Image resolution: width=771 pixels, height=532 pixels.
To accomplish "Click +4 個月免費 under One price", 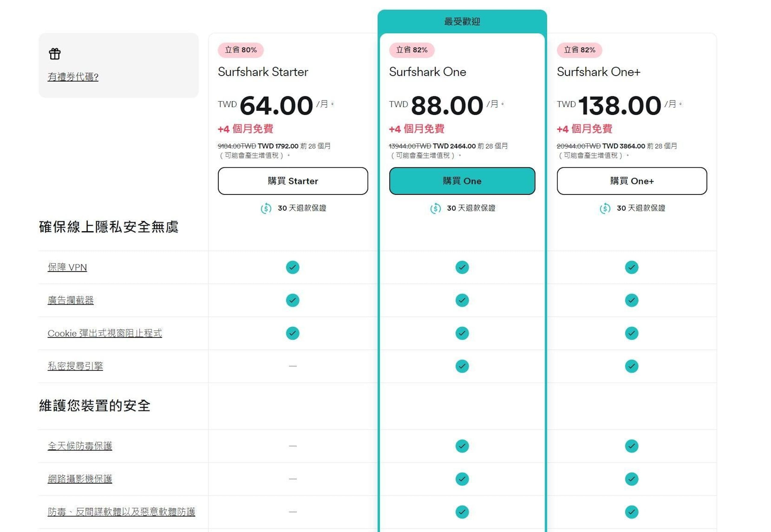I will (x=417, y=129).
